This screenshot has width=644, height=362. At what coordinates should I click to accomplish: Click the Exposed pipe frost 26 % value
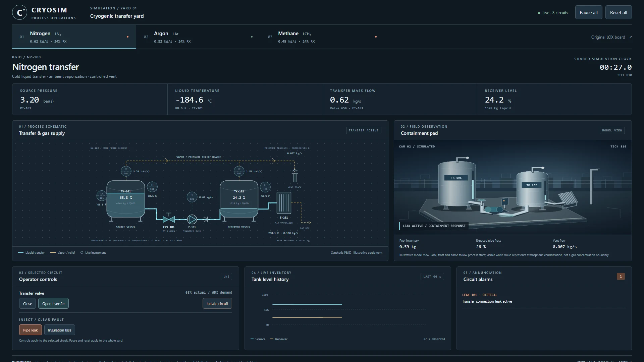[x=481, y=247]
